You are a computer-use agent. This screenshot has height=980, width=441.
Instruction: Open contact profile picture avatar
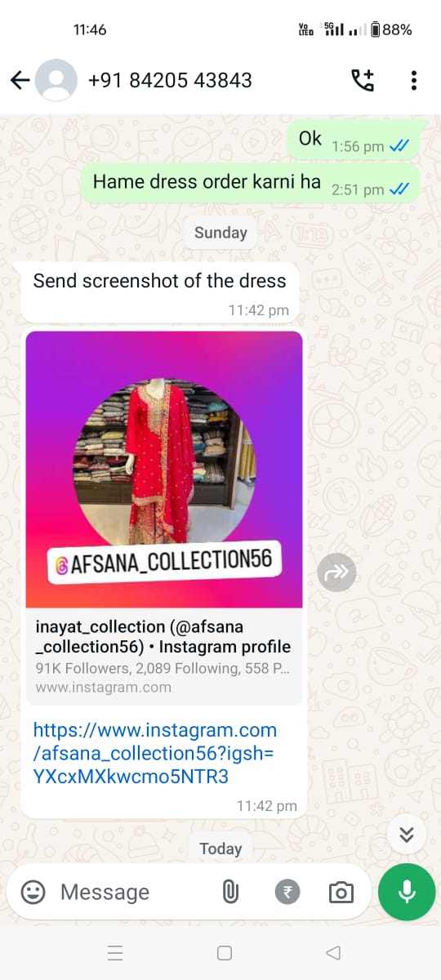[56, 80]
